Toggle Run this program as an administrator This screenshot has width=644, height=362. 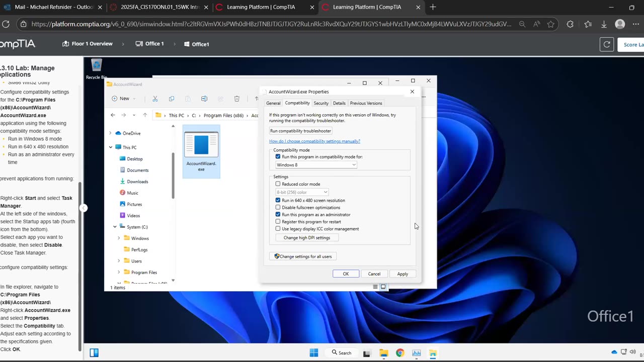[278, 214]
